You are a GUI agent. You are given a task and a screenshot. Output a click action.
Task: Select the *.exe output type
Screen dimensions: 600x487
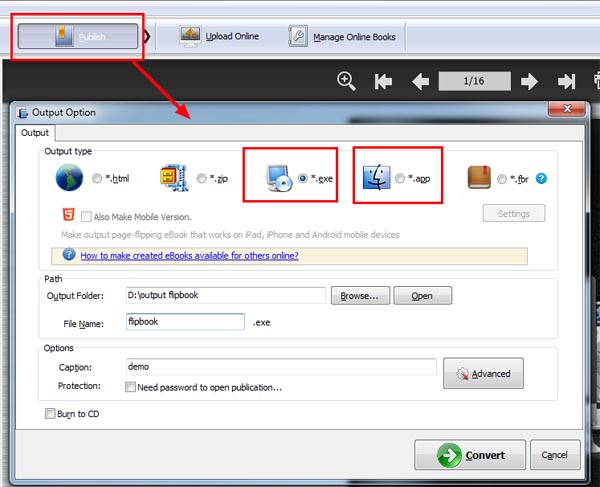tap(303, 178)
